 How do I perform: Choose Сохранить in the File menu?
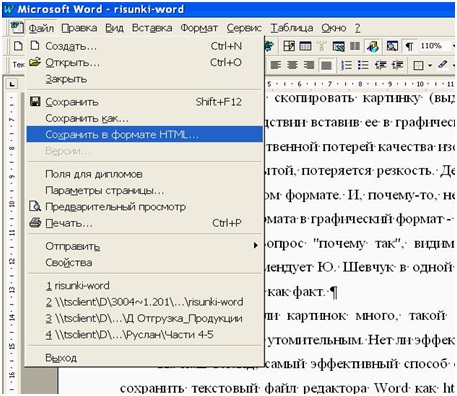(145, 102)
